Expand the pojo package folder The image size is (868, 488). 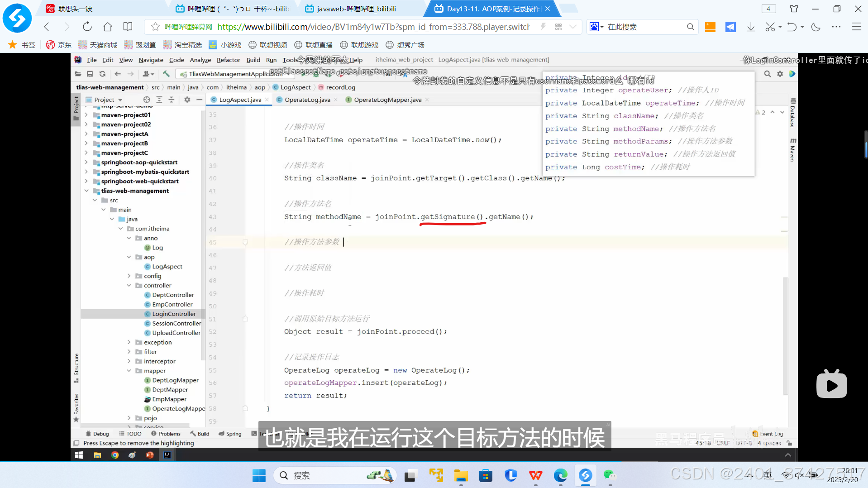pyautogui.click(x=129, y=418)
